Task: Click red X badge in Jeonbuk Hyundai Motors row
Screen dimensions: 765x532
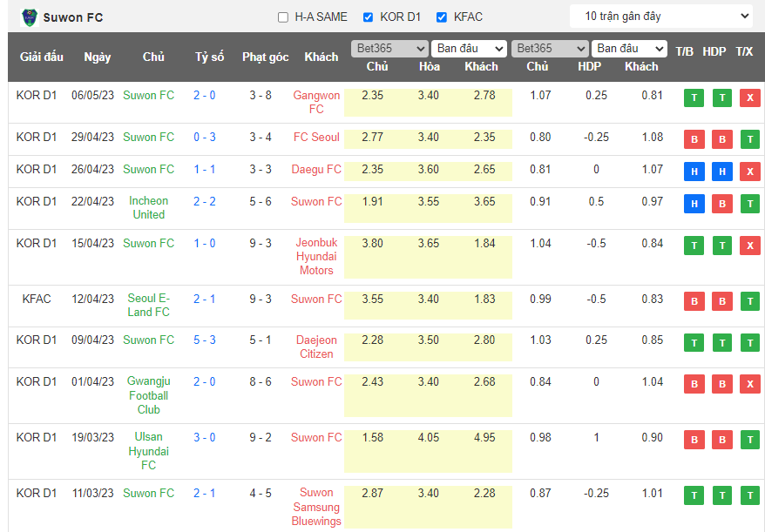Action: click(x=749, y=246)
